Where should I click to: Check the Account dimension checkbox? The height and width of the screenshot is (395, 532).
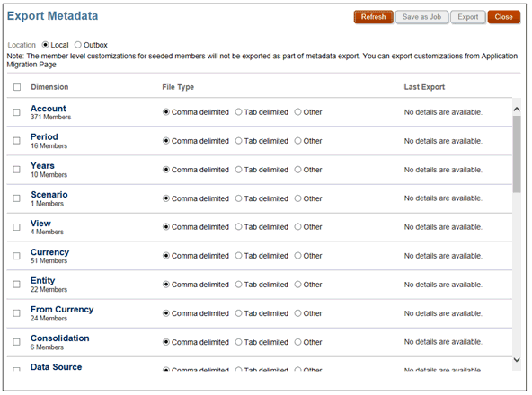coord(16,112)
